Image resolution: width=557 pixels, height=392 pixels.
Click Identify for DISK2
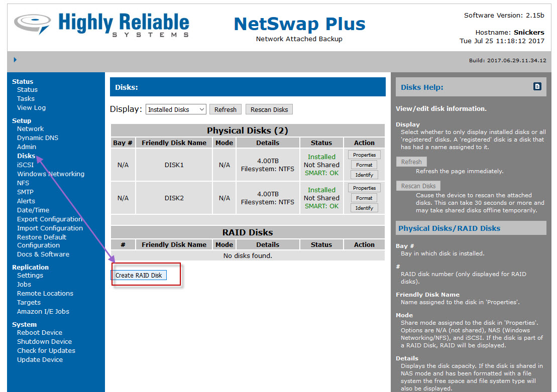click(364, 208)
